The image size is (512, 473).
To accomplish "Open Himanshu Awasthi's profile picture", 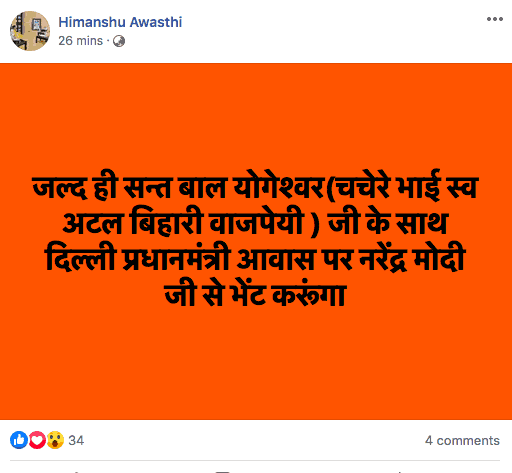I will [30, 31].
